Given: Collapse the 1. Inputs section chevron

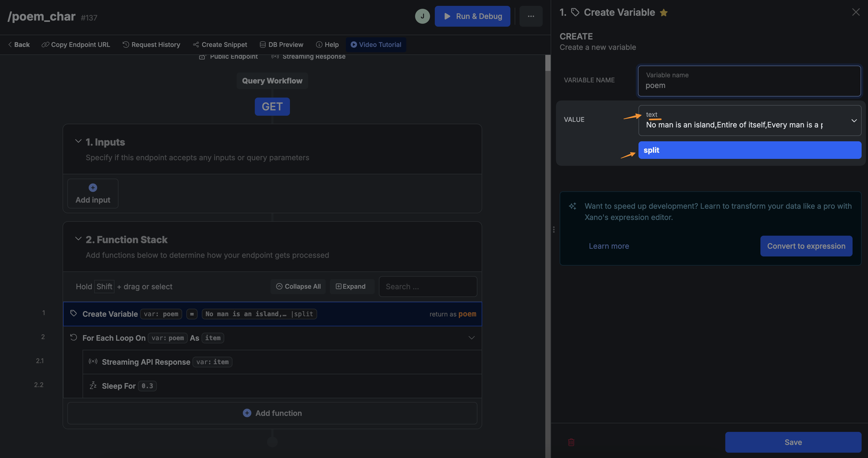Looking at the screenshot, I should (78, 141).
